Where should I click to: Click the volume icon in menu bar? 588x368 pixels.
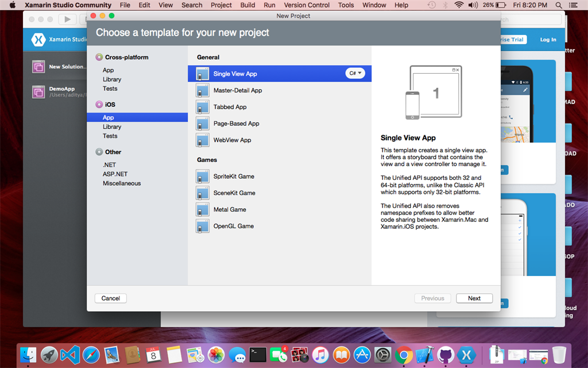click(x=473, y=5)
